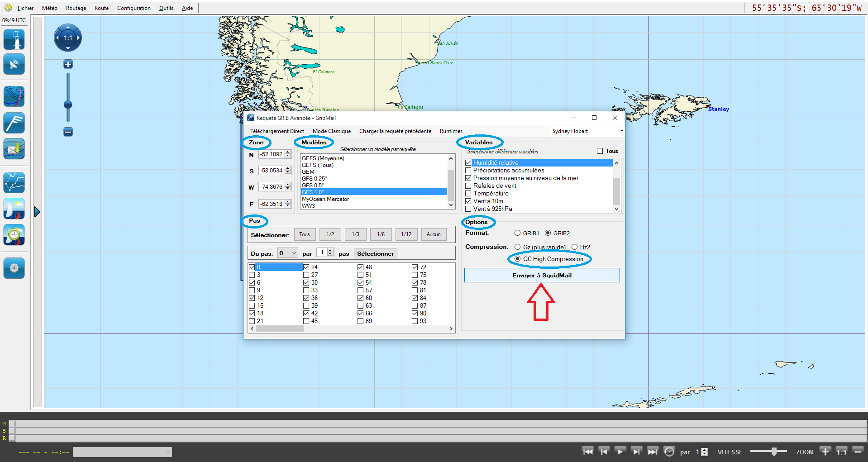The height and width of the screenshot is (462, 868).
Task: Open the Runtimes menu in GribMail
Action: tap(451, 131)
